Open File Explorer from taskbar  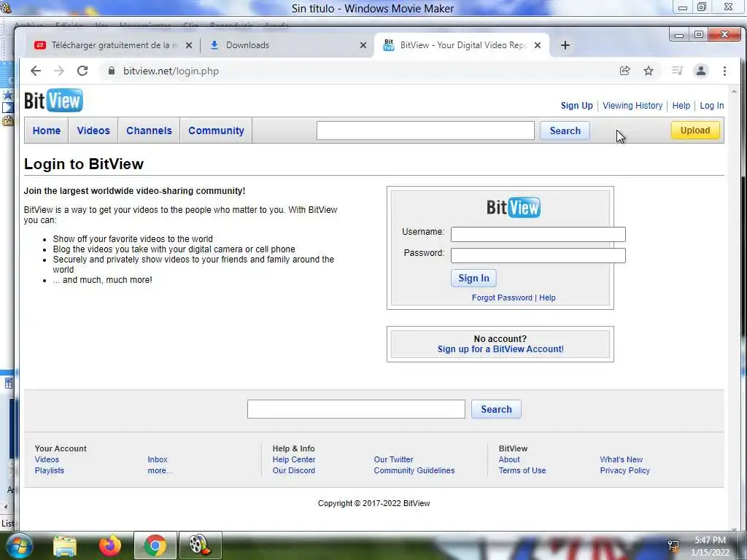coord(65,545)
